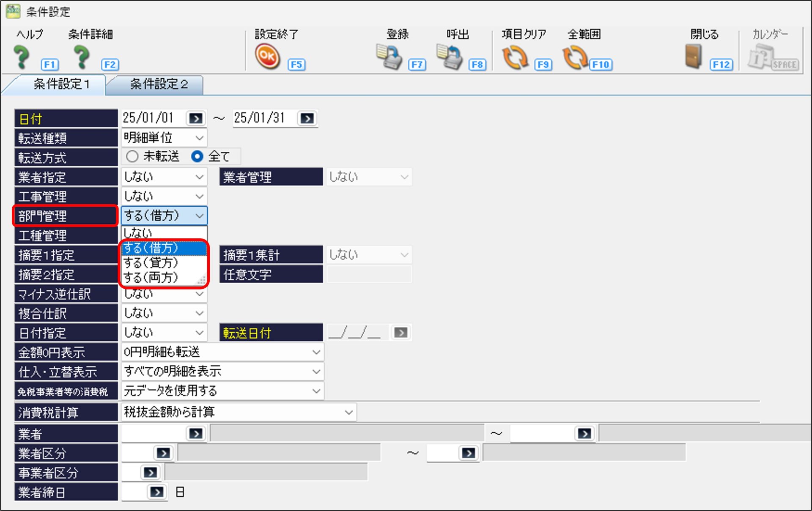This screenshot has height=511, width=812.
Task: Click the 全範囲 icon (F10)
Action: tap(575, 57)
